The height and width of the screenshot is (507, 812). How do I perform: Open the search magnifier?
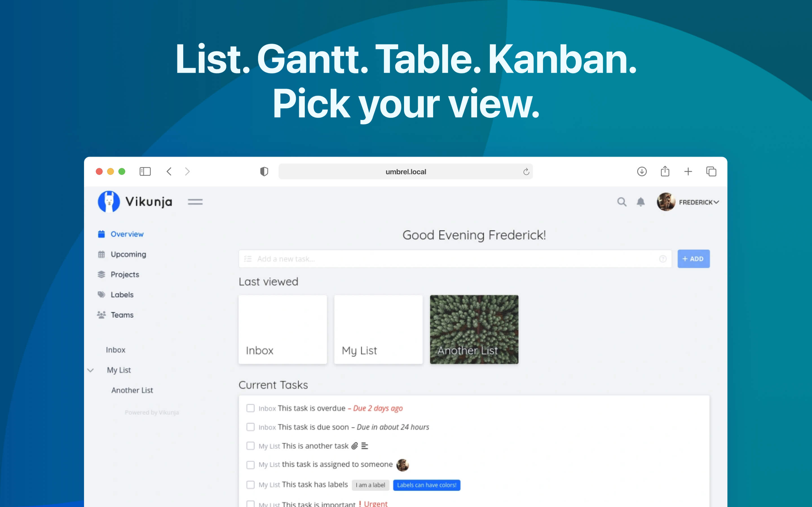621,202
